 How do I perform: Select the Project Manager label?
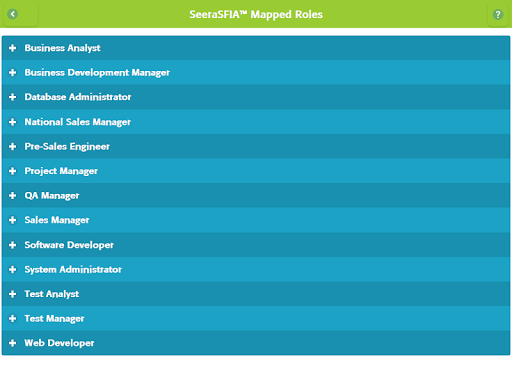click(61, 171)
